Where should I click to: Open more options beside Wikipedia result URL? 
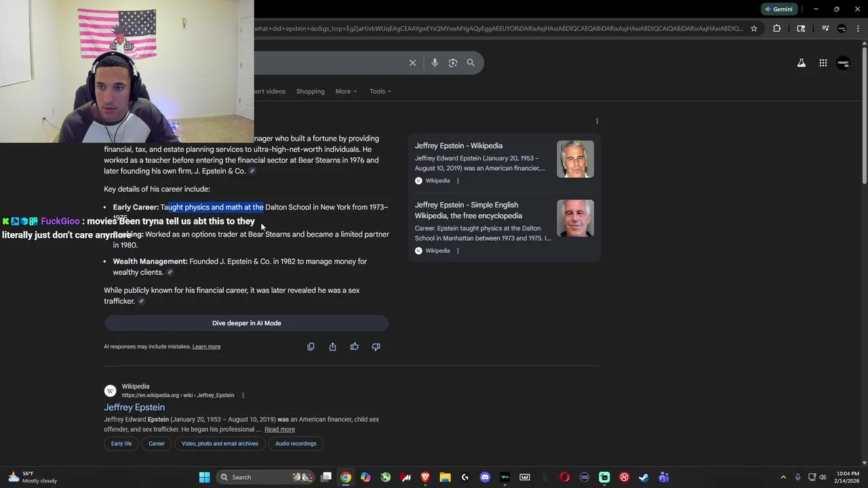243,395
